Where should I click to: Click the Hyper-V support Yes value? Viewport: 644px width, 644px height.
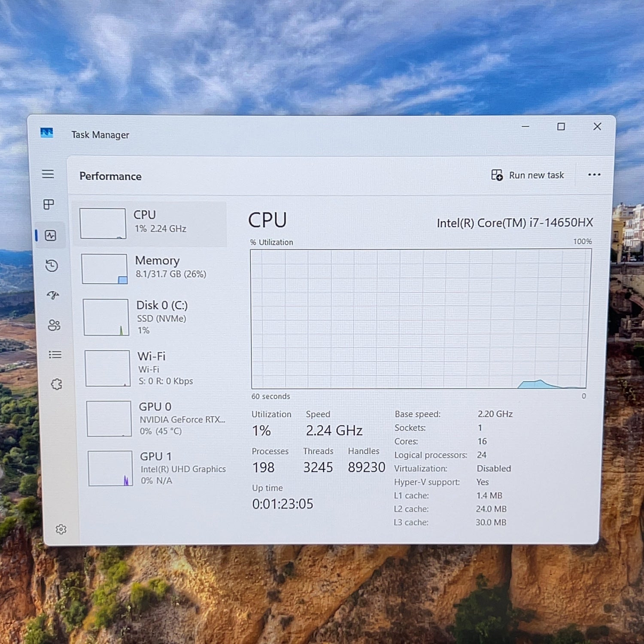point(483,482)
